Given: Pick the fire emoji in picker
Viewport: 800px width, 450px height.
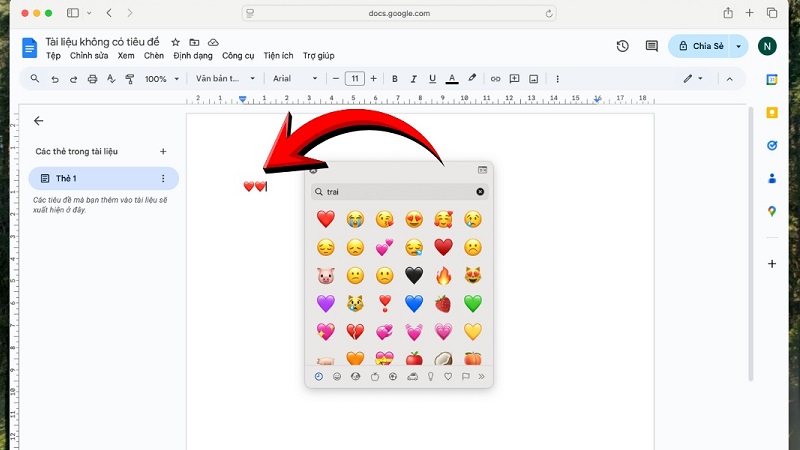Looking at the screenshot, I should (x=443, y=275).
